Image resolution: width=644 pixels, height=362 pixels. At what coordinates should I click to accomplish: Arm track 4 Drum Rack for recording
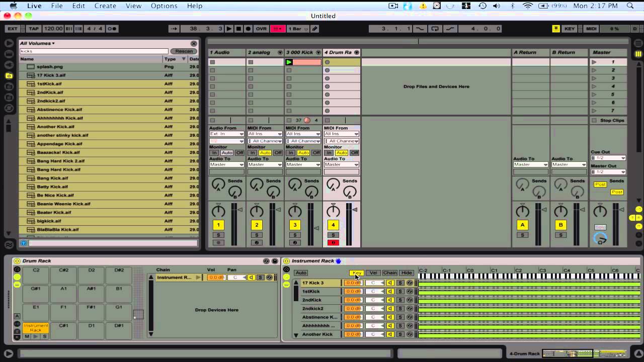click(x=333, y=243)
